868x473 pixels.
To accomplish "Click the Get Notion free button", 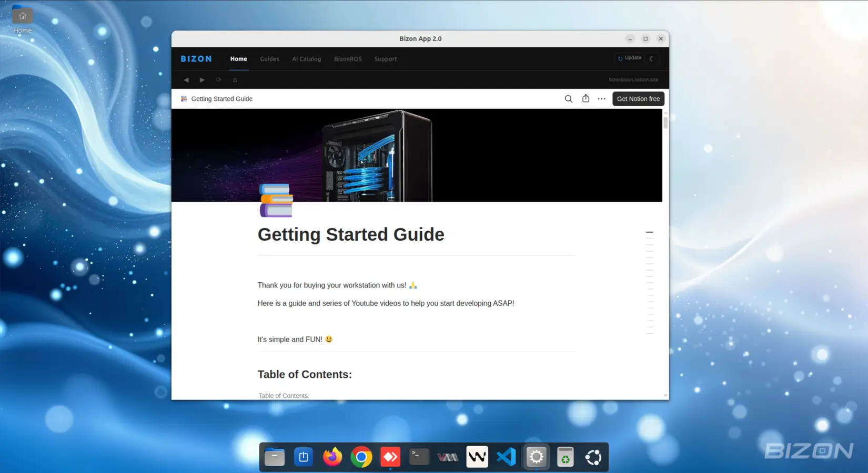I will coord(638,99).
